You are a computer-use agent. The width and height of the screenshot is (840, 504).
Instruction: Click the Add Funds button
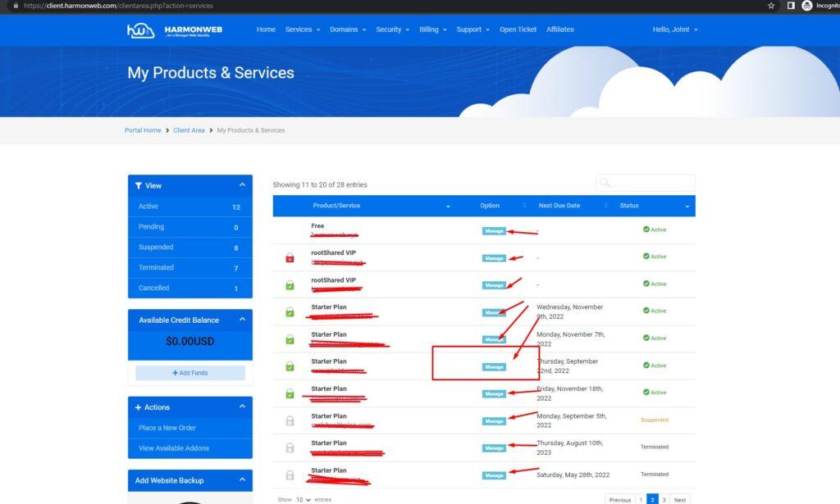click(190, 373)
